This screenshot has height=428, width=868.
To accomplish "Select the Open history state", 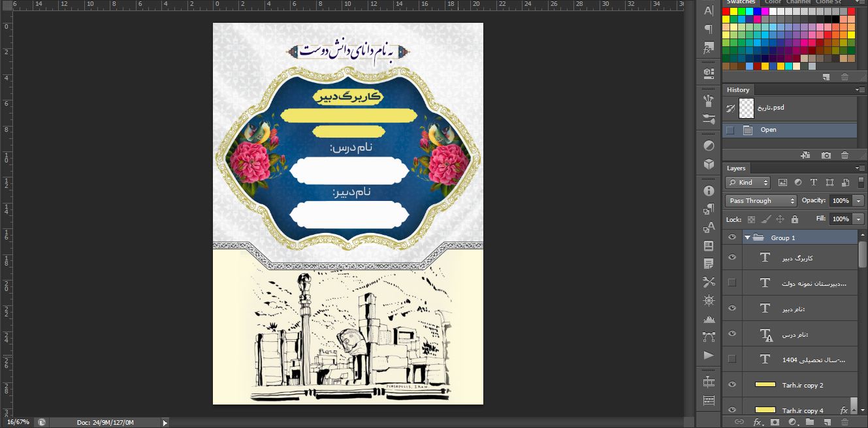I will (x=789, y=130).
